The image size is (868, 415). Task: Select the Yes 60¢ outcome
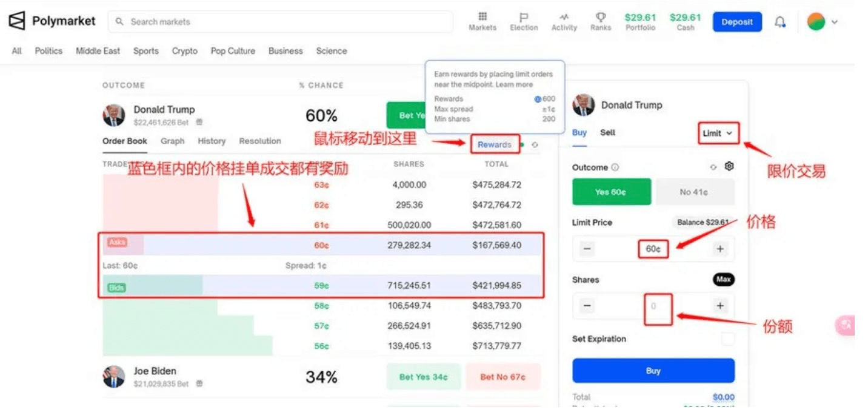612,192
